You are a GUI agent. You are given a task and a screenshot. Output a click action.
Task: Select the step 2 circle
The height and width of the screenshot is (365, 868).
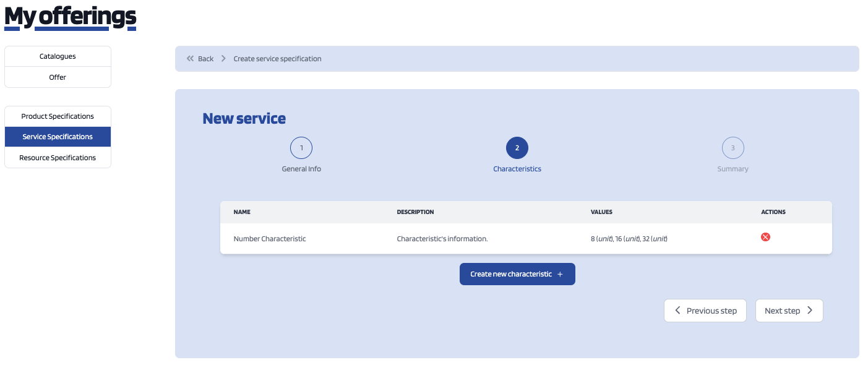tap(517, 148)
